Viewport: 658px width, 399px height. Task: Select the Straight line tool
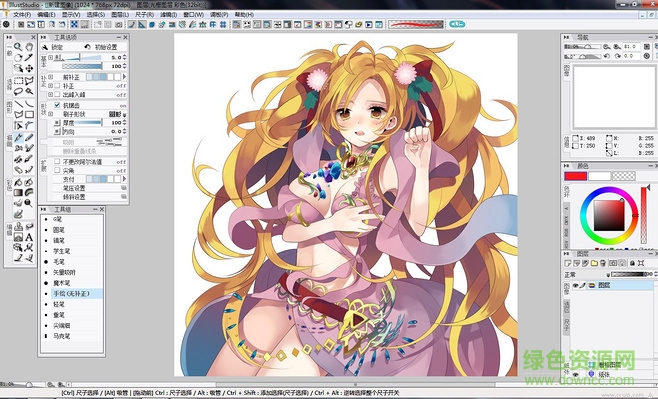point(18,104)
